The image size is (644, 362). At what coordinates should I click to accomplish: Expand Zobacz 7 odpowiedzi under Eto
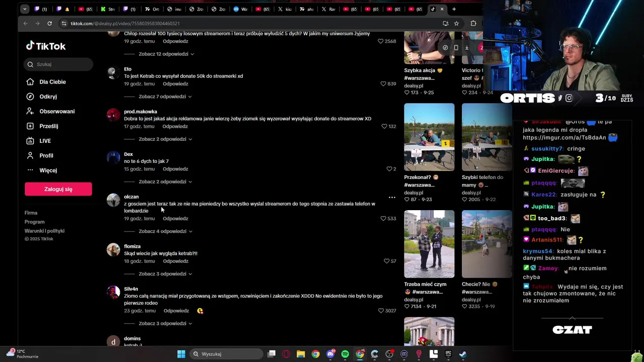[165, 97]
